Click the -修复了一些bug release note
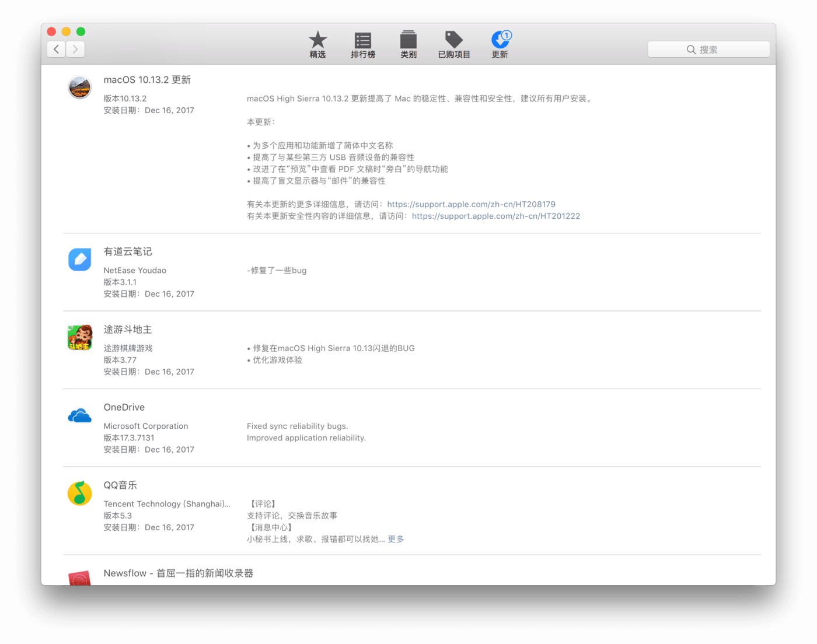817x644 pixels. 277,271
